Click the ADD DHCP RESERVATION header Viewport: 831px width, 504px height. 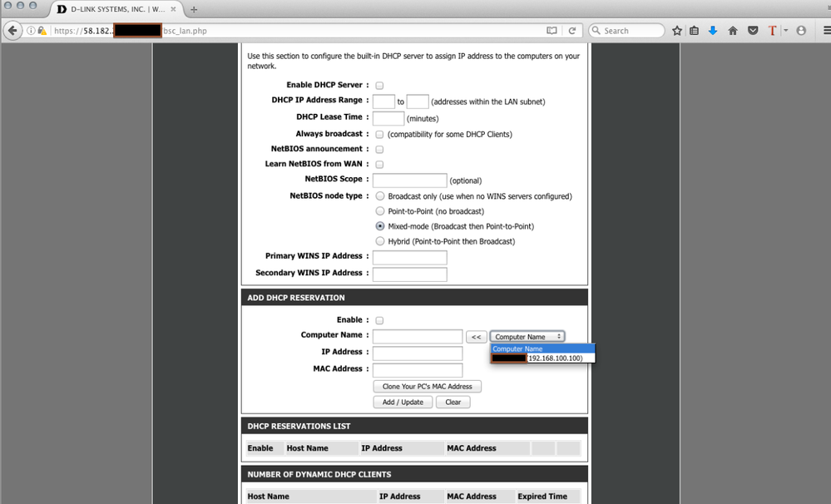coord(414,297)
